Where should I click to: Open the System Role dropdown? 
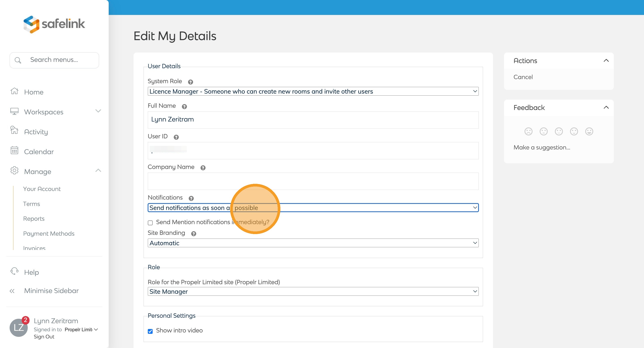(313, 91)
